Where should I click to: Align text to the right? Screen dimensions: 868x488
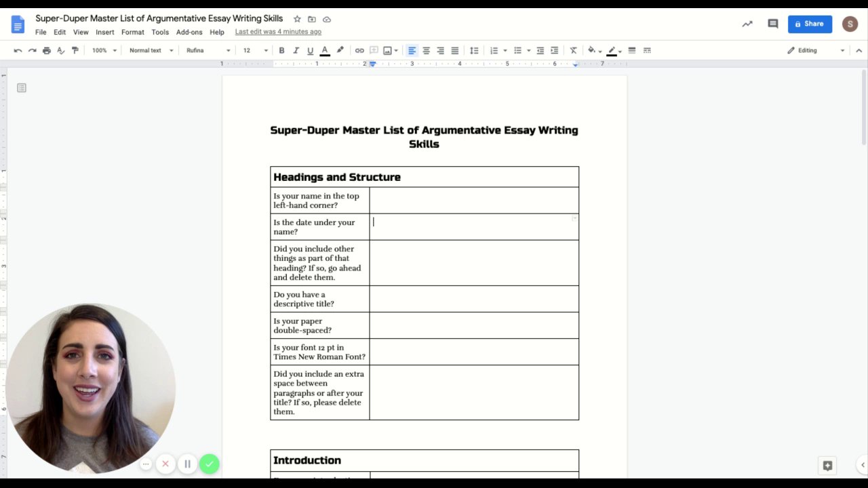pos(440,51)
